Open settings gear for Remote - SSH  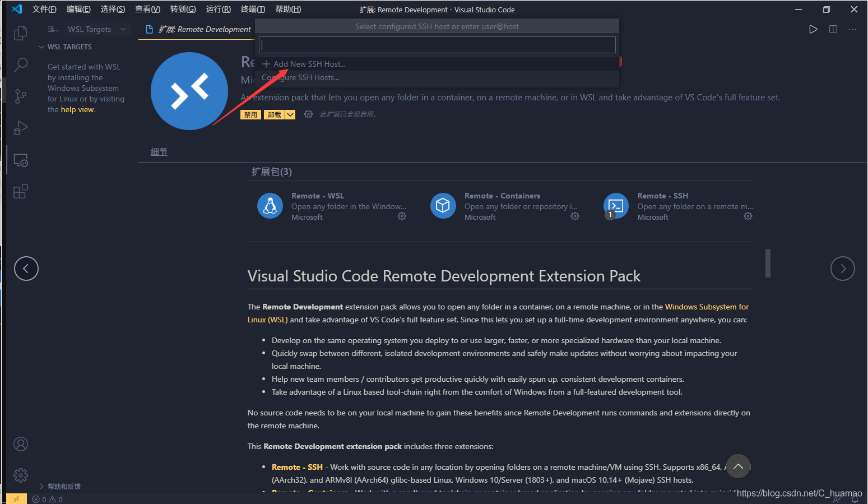click(748, 216)
